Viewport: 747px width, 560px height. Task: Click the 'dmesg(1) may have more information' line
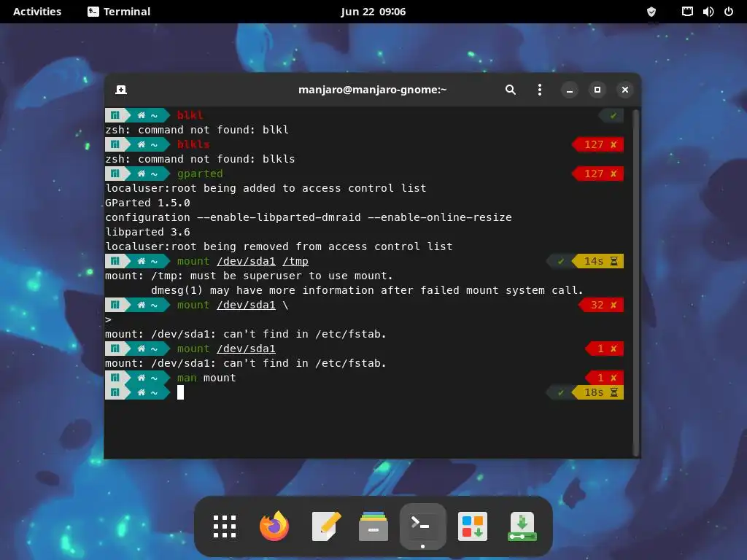[367, 290]
